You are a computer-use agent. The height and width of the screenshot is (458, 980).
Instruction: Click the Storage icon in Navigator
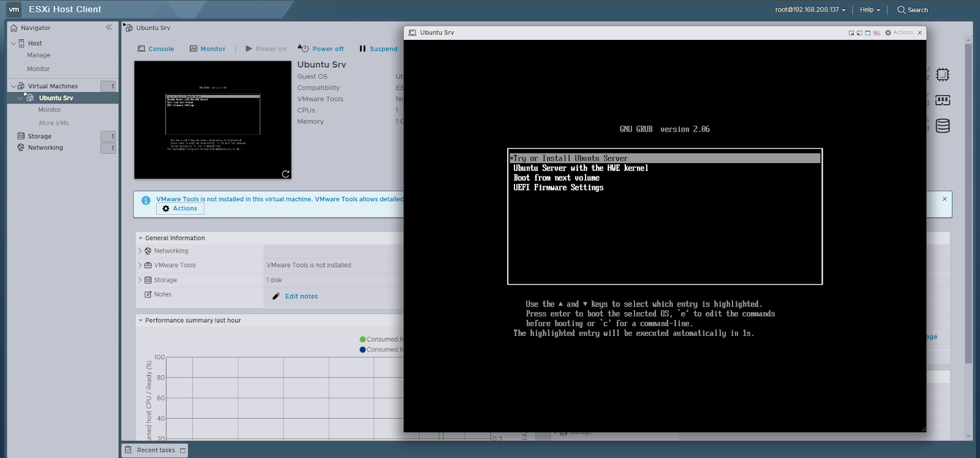pyautogui.click(x=21, y=136)
